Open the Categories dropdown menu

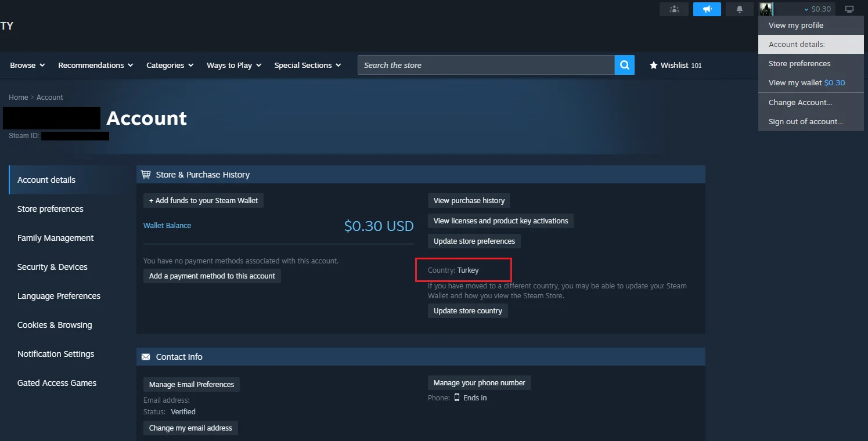[170, 66]
